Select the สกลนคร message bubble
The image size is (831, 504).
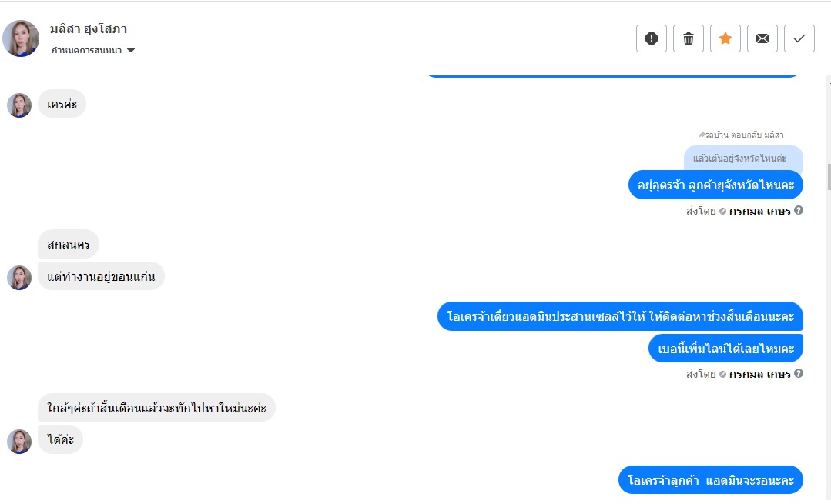point(69,244)
